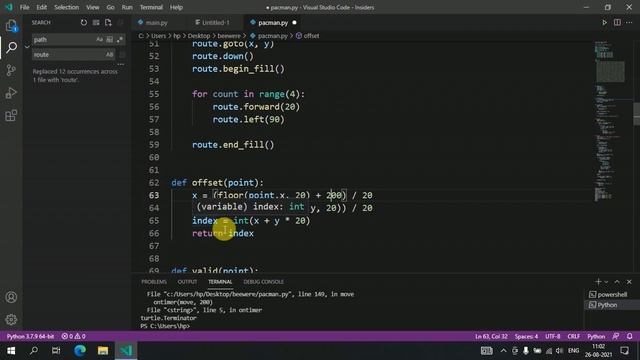The image size is (640, 360).
Task: Open new search editor icon
Action: pos(108,22)
